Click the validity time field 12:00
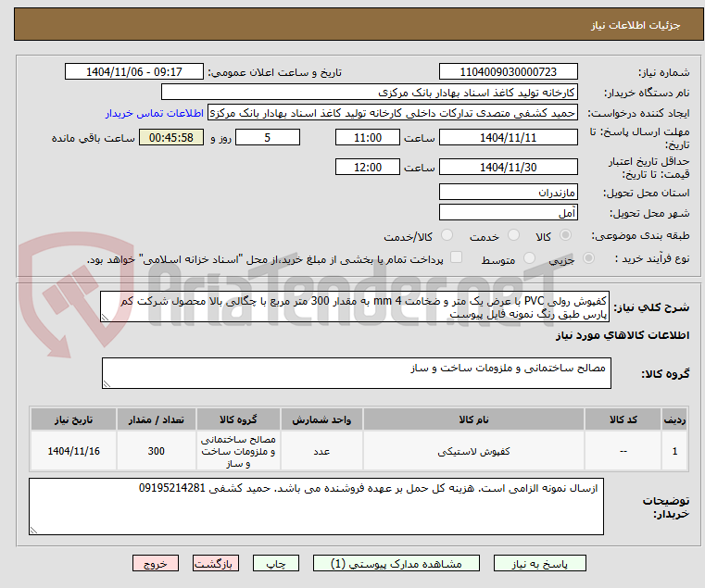The height and width of the screenshot is (588, 705). coord(368,168)
